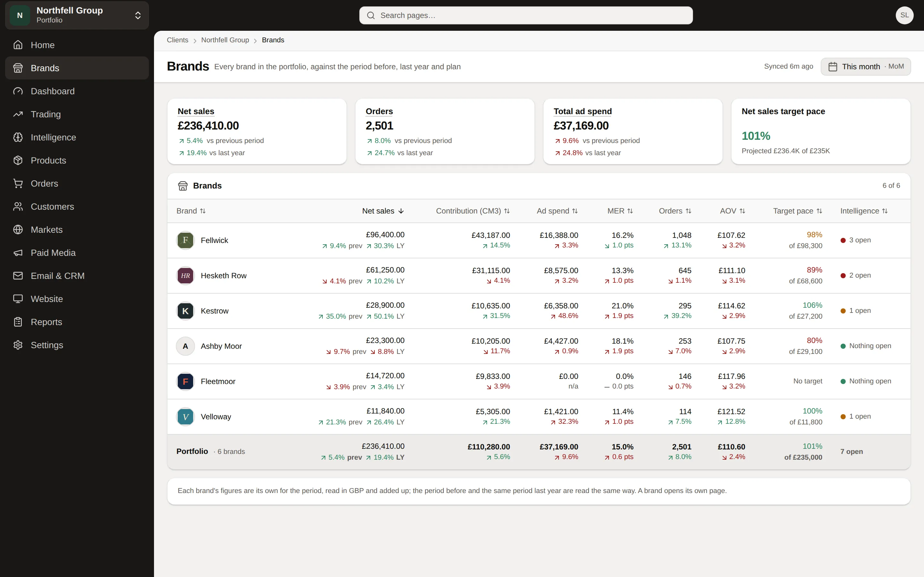Select the Markets globe icon

click(x=18, y=230)
